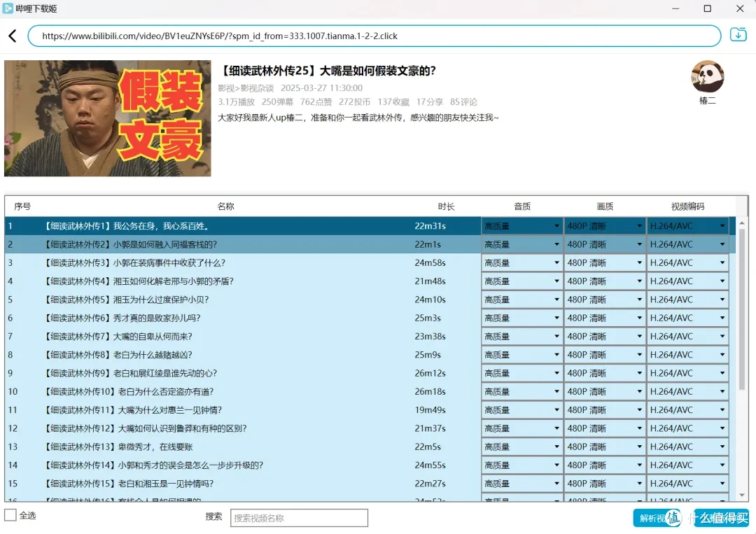
Task: Open the 音质 dropdown for row 10
Action: click(x=521, y=391)
